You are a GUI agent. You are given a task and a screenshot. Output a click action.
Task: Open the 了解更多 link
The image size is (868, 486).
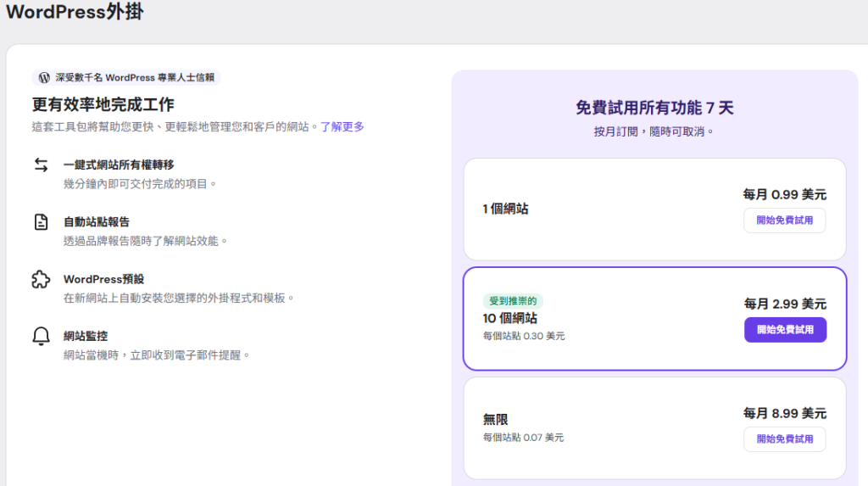[342, 127]
